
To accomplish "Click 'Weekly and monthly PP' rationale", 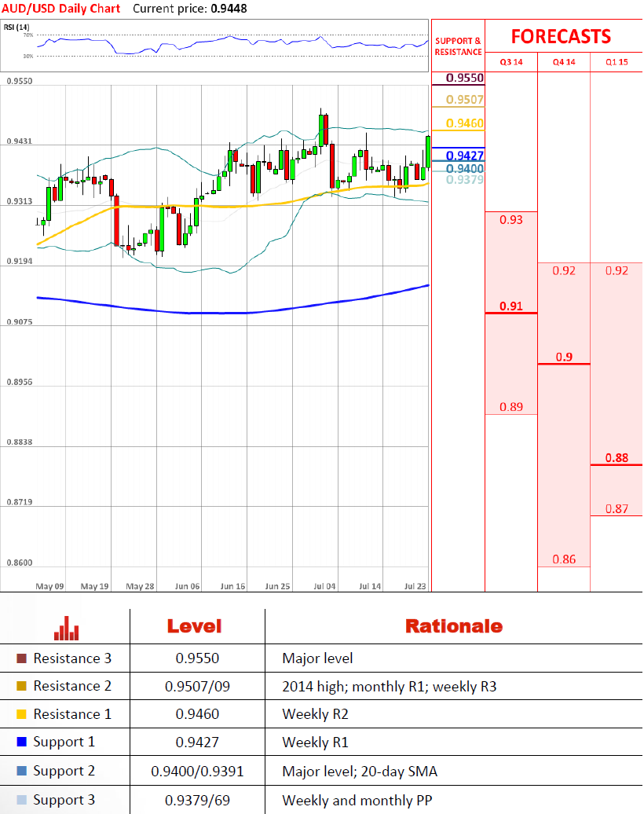I will point(357,801).
